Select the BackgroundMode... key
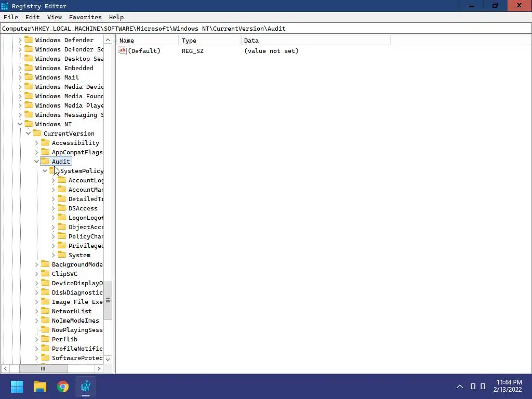The image size is (532, 399). tap(77, 264)
